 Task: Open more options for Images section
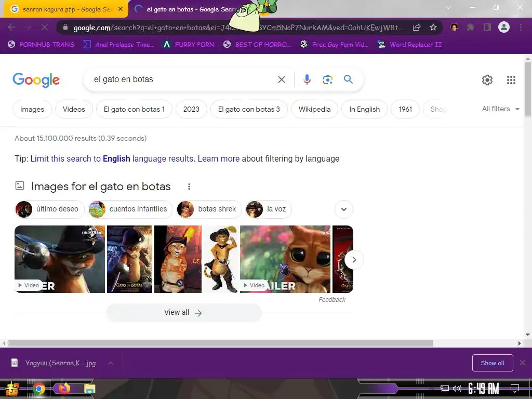189,187
